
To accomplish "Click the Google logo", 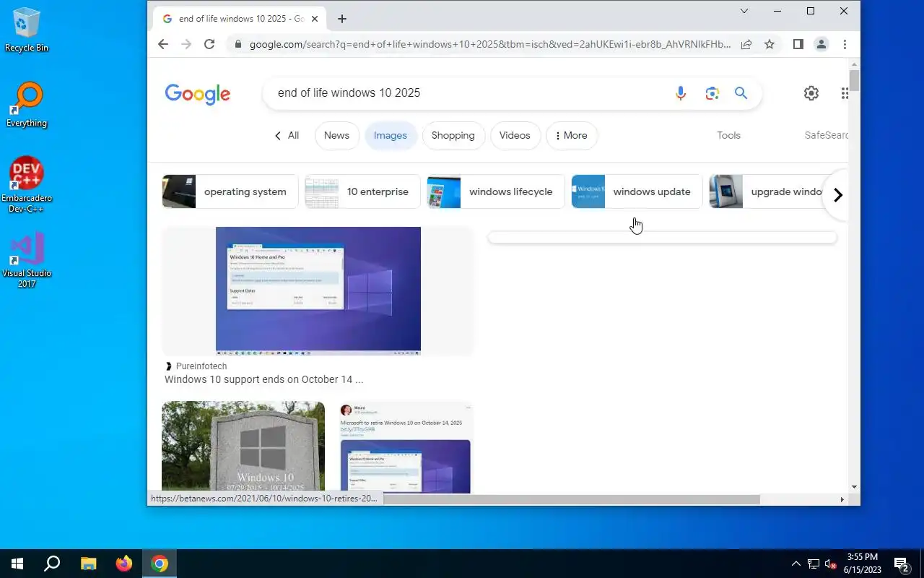I will click(198, 94).
